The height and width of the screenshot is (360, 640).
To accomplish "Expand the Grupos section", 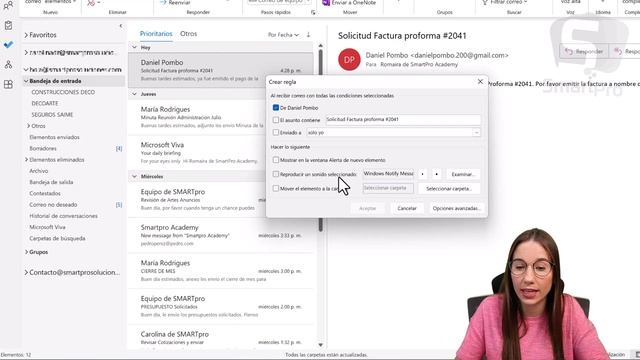I will click(26, 252).
